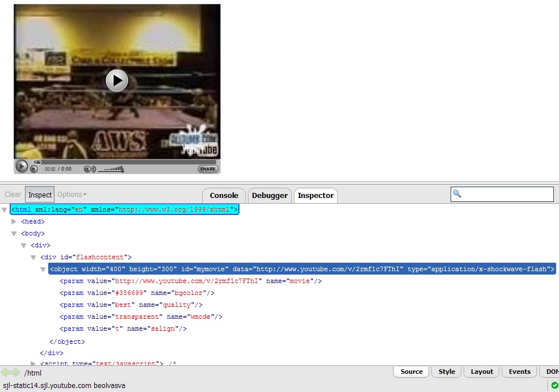Image resolution: width=559 pixels, height=392 pixels.
Task: Click the green status check icon
Action: tap(554, 385)
